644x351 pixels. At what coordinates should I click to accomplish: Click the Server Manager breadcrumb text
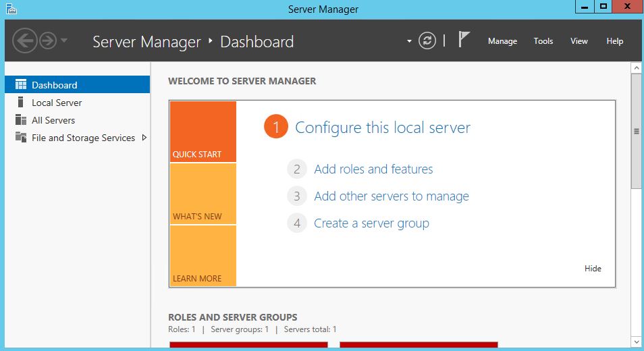click(x=146, y=42)
